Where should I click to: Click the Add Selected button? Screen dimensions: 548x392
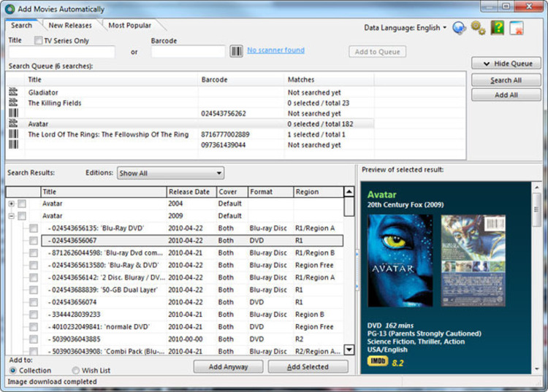pyautogui.click(x=308, y=367)
